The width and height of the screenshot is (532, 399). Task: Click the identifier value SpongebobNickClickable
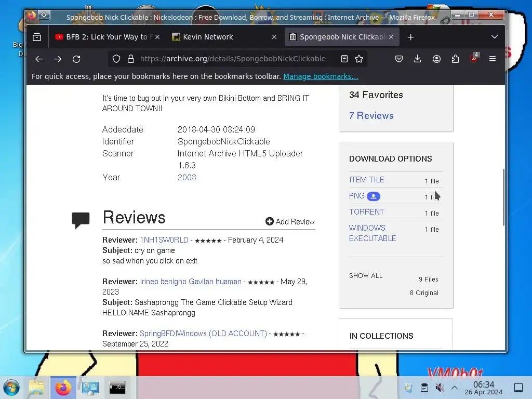[x=223, y=141]
